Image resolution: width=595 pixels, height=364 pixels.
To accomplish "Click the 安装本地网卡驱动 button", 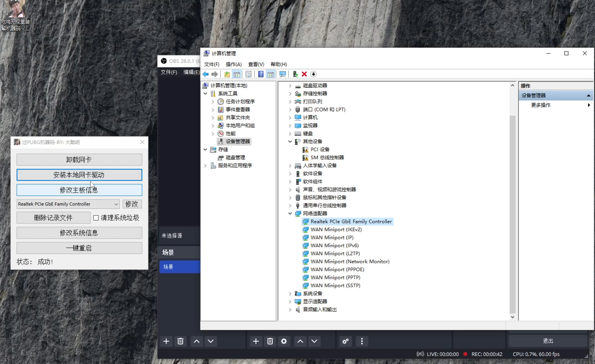I will click(79, 175).
